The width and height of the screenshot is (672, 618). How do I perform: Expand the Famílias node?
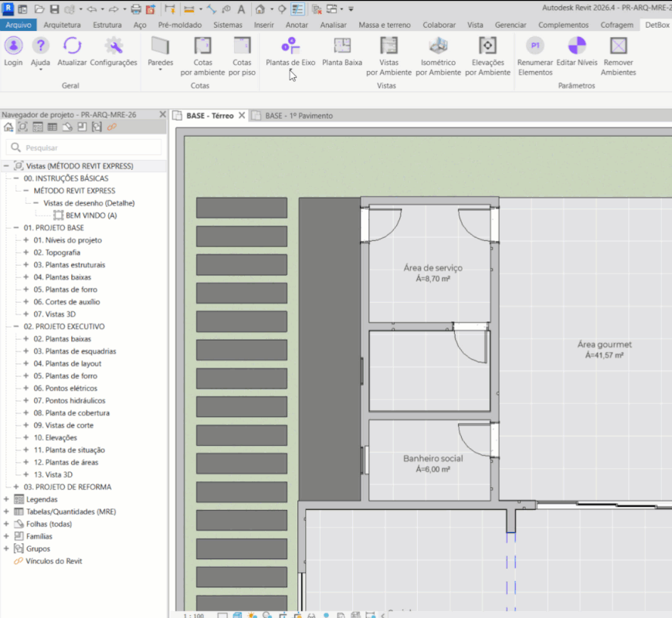pos(6,536)
